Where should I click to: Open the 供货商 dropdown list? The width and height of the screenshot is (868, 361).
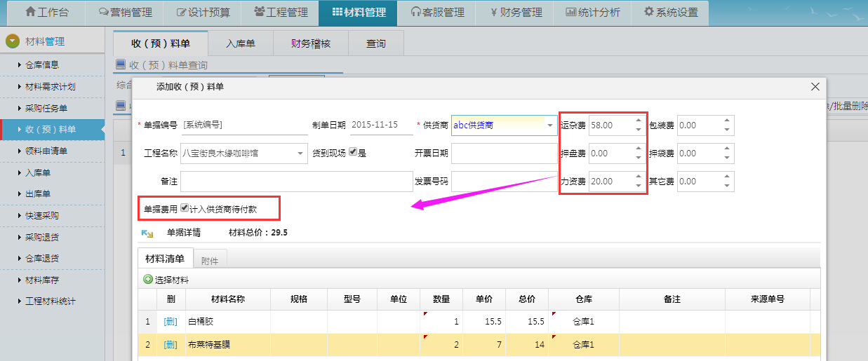[x=549, y=125]
